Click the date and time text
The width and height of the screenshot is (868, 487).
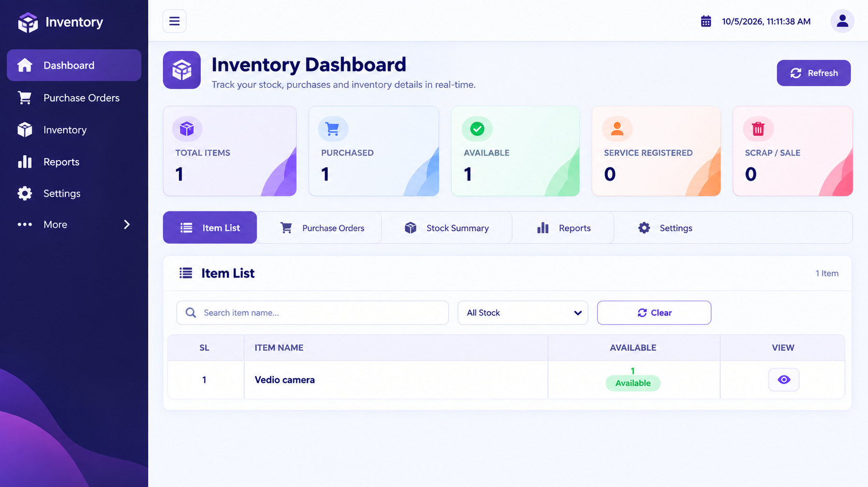coord(766,22)
